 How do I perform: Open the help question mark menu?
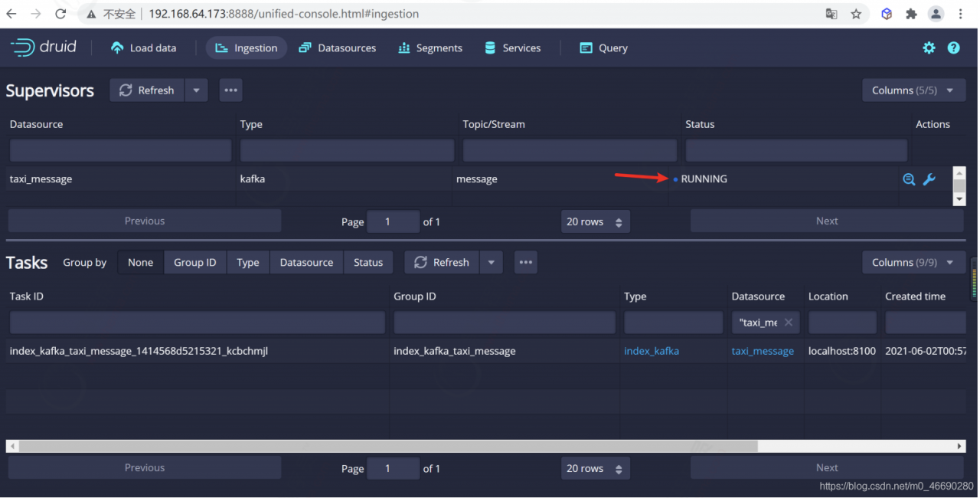click(x=953, y=48)
